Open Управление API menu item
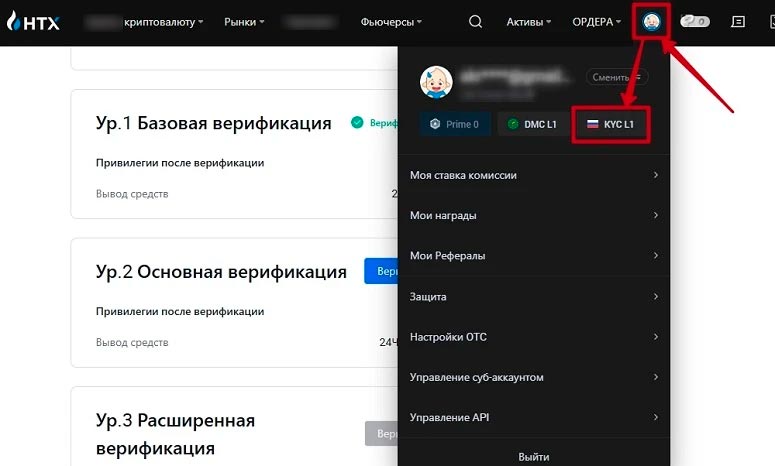Screen dimensions: 775x466 pos(534,417)
